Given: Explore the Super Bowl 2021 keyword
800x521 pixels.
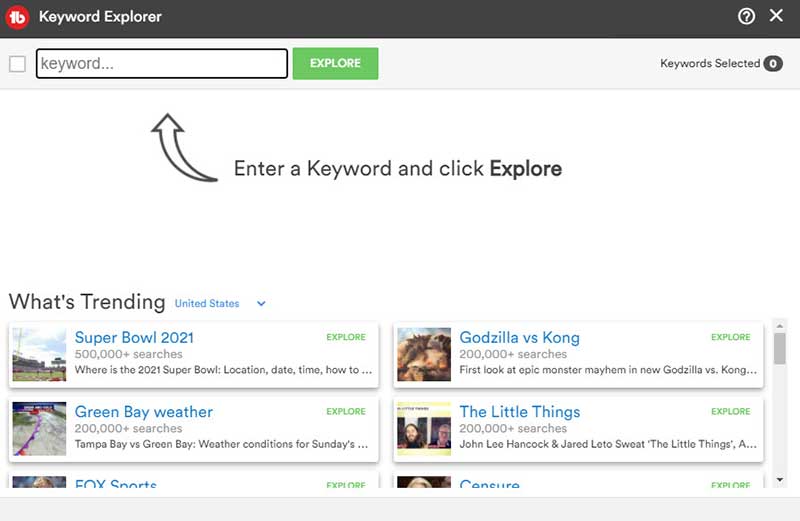Looking at the screenshot, I should click(346, 337).
